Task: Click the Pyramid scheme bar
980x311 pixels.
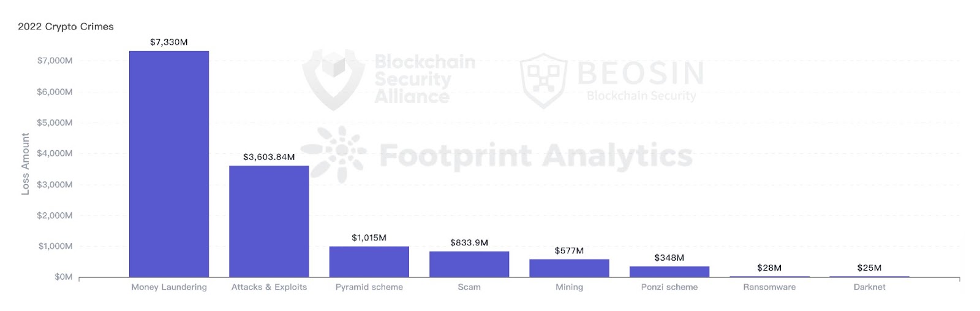Action: point(369,261)
